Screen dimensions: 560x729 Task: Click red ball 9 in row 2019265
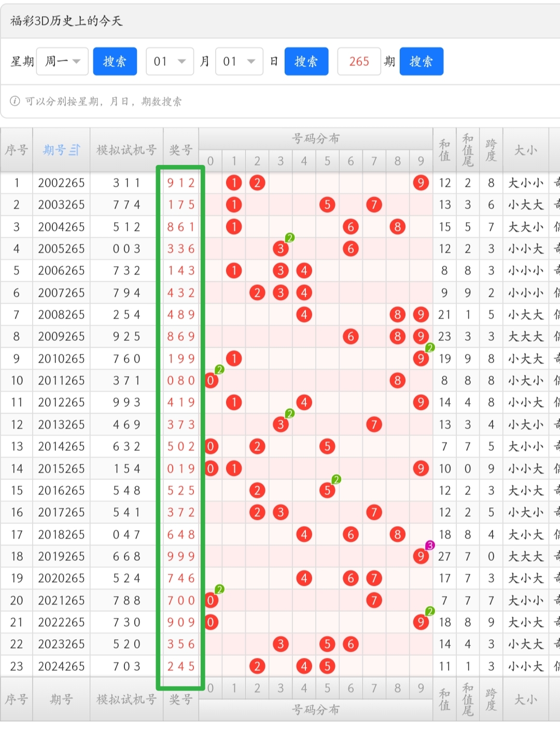(x=421, y=556)
